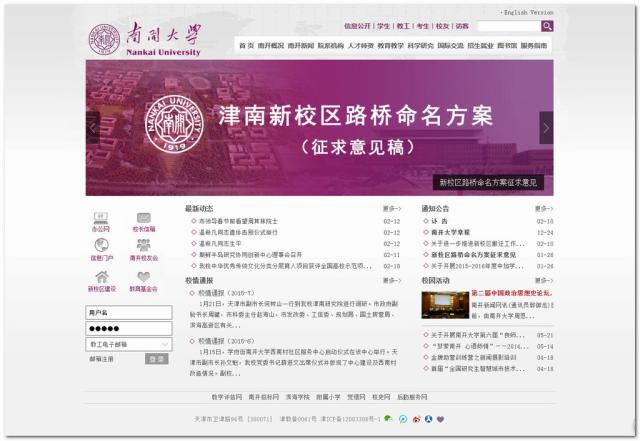Screen dimensions: 640x441
Task: Click the Tencent Weibo icon in footer
Action: pyautogui.click(x=403, y=419)
